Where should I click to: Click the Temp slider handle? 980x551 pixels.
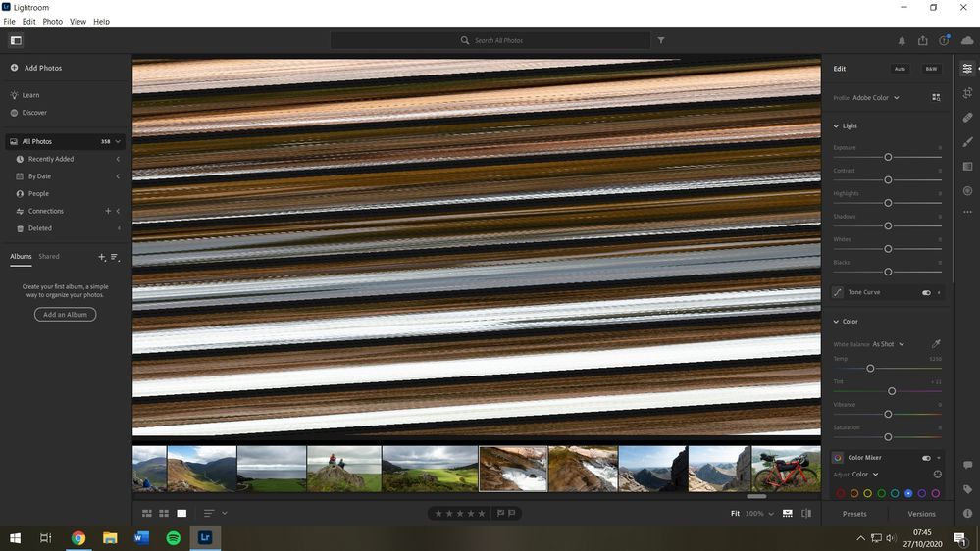(x=870, y=369)
